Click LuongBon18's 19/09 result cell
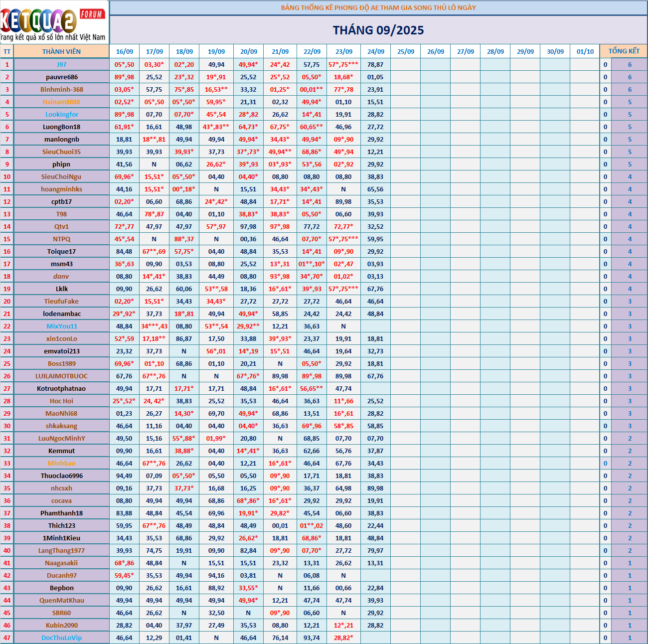648x644 pixels. 216,127
